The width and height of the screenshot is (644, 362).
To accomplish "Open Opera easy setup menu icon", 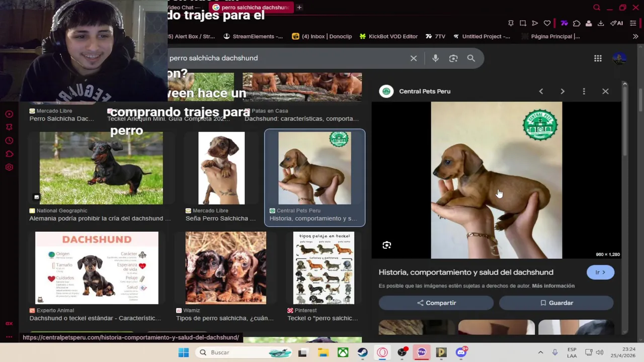I will pos(633,23).
